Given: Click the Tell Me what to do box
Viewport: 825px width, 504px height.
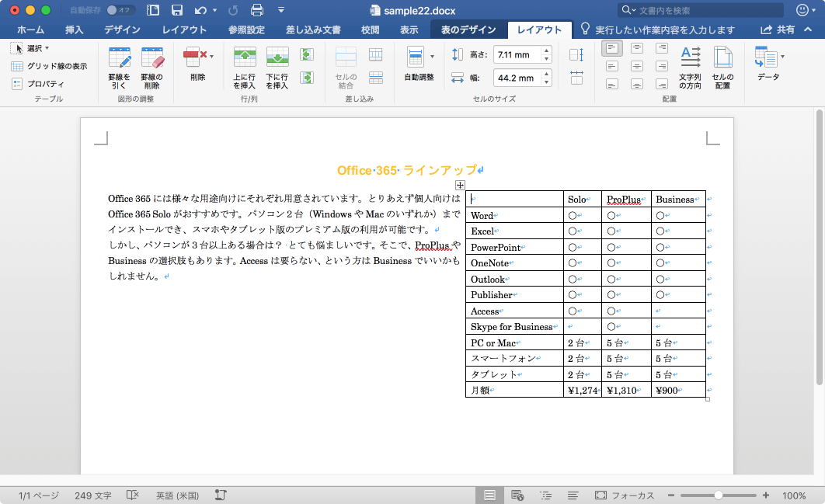Looking at the screenshot, I should [658, 30].
